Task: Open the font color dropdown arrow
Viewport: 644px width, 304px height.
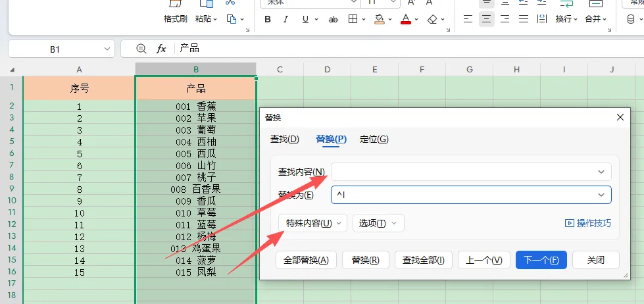Action: click(416, 19)
